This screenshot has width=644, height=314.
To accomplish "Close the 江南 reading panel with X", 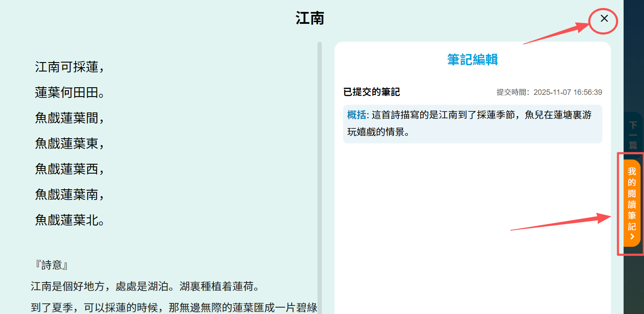I will point(604,19).
